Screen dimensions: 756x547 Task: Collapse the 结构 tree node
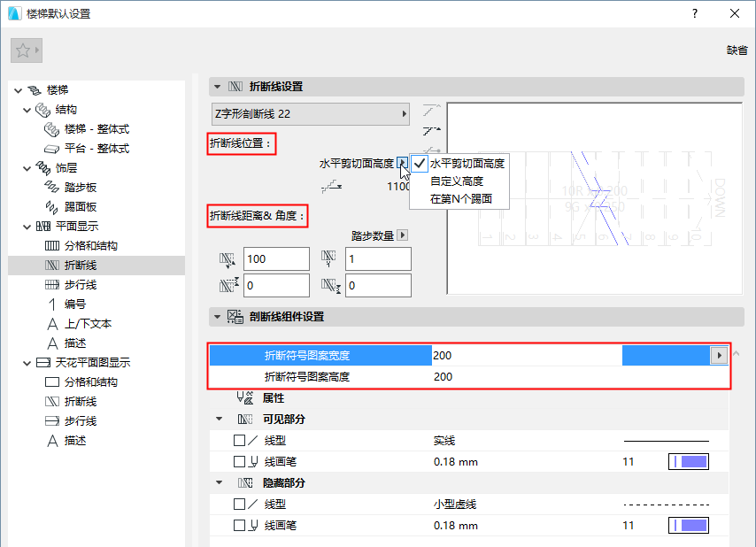[27, 110]
